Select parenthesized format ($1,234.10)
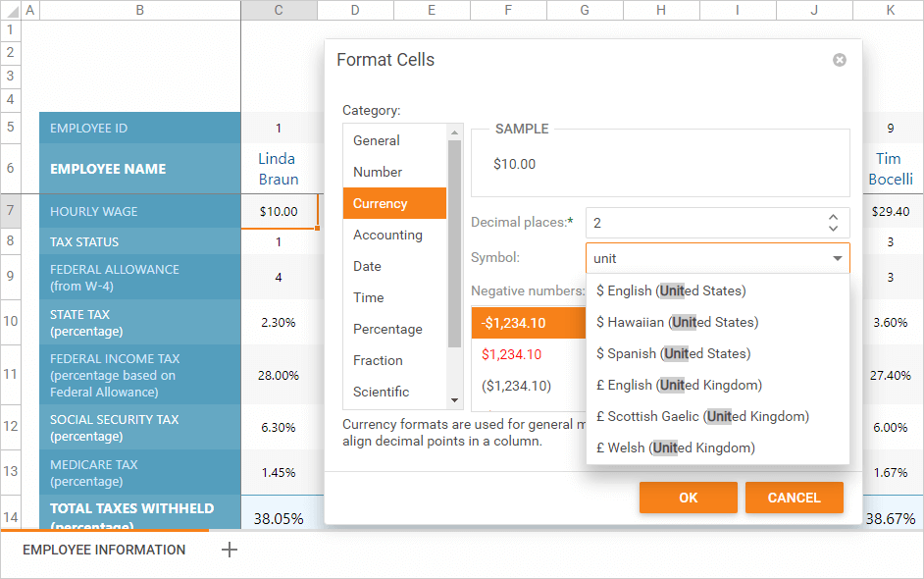The height and width of the screenshot is (579, 924). [529, 386]
